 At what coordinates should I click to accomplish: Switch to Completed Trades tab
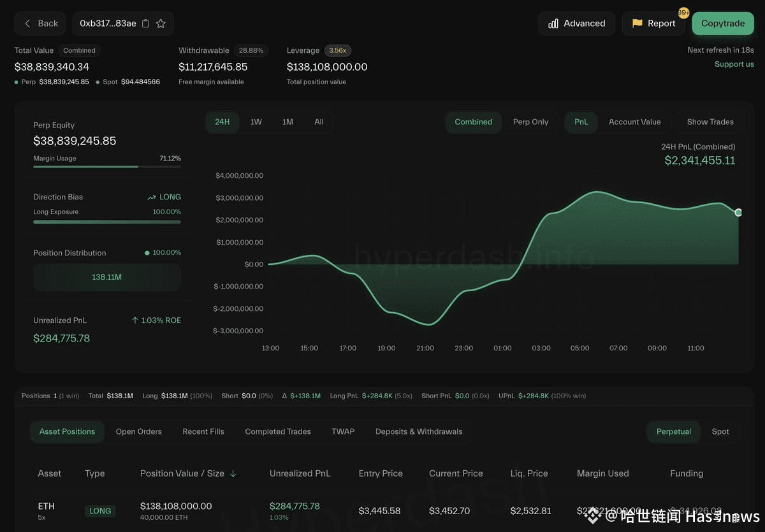pos(278,431)
